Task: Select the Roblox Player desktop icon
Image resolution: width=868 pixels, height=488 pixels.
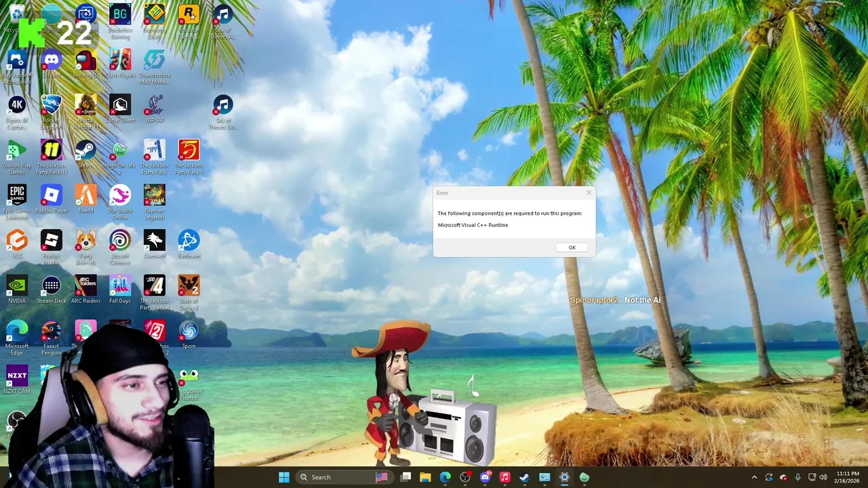Action: (x=52, y=199)
